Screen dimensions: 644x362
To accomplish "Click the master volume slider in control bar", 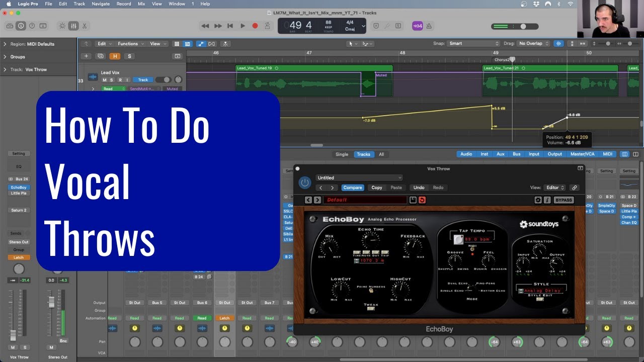I will click(x=515, y=26).
